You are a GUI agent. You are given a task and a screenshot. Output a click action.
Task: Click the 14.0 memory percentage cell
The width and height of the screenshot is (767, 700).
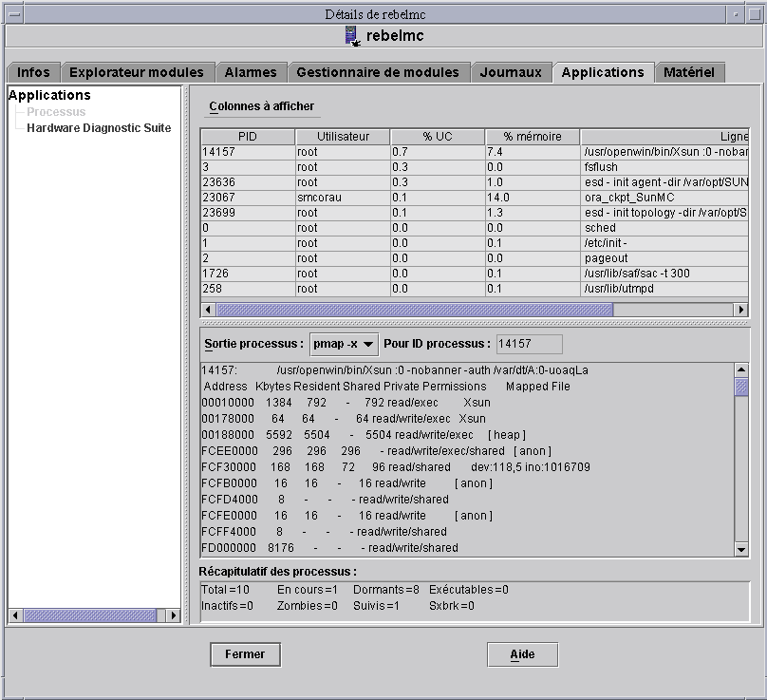[533, 198]
